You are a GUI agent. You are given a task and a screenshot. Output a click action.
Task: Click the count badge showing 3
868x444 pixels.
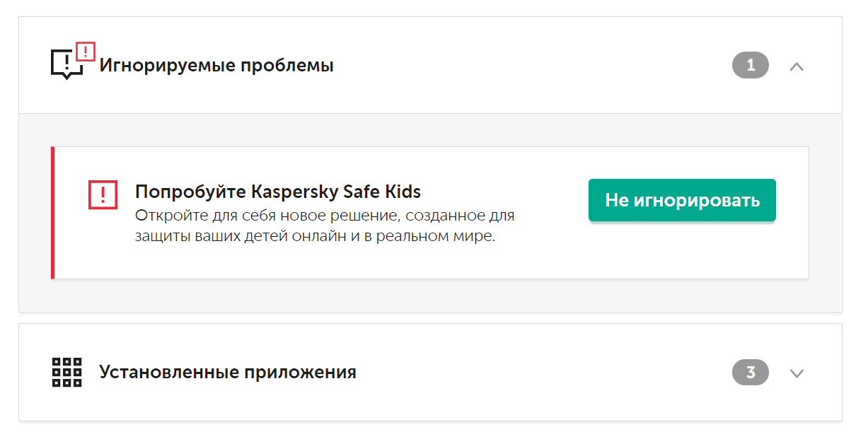coord(750,373)
